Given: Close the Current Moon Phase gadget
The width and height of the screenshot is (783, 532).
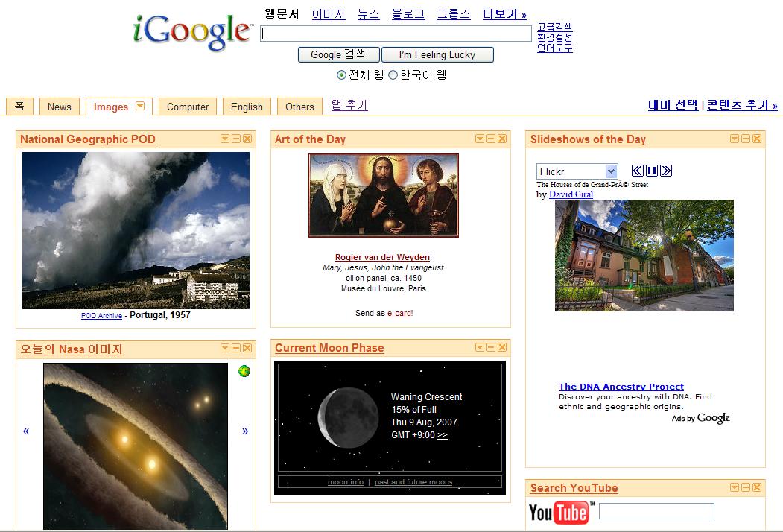Looking at the screenshot, I should point(502,346).
